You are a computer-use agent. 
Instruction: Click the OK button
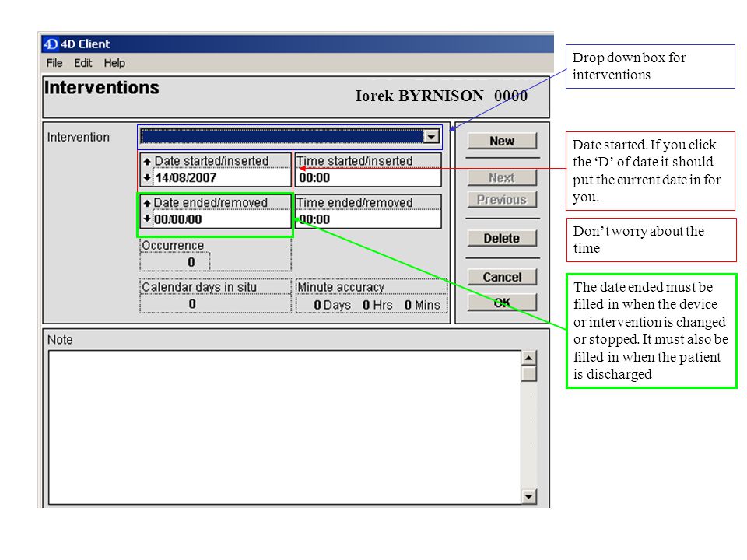point(502,303)
